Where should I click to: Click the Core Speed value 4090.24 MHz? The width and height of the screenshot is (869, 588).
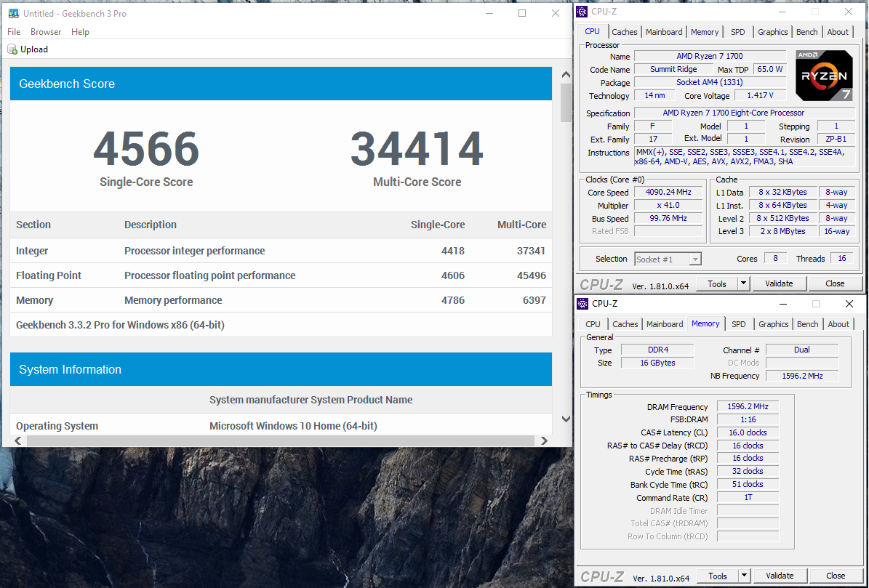click(x=668, y=192)
